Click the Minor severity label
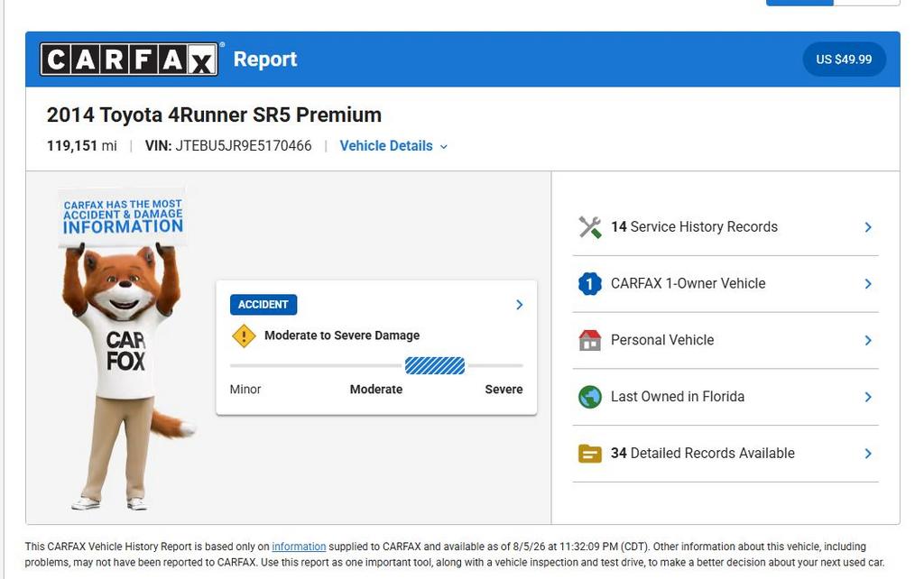This screenshot has height=579, width=924. click(x=245, y=390)
